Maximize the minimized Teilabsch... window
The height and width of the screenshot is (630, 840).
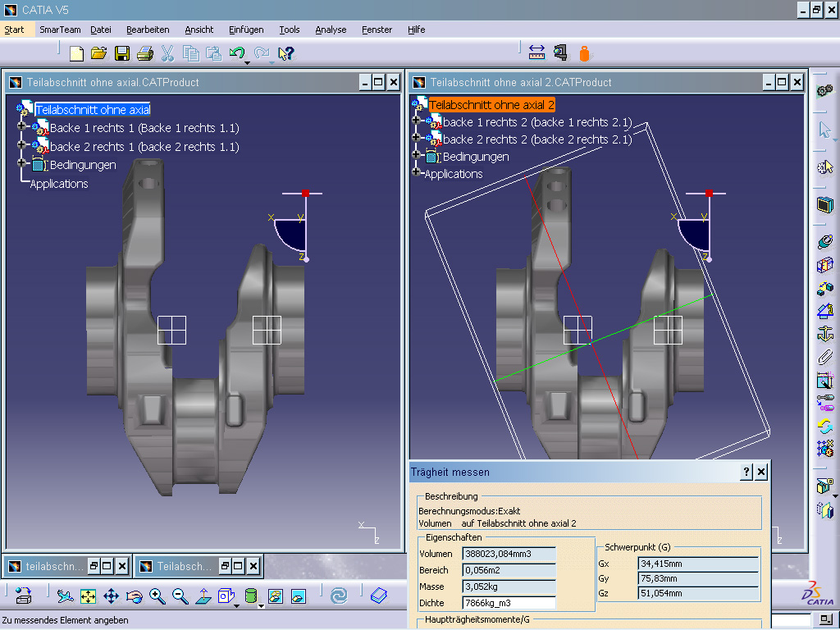point(238,566)
